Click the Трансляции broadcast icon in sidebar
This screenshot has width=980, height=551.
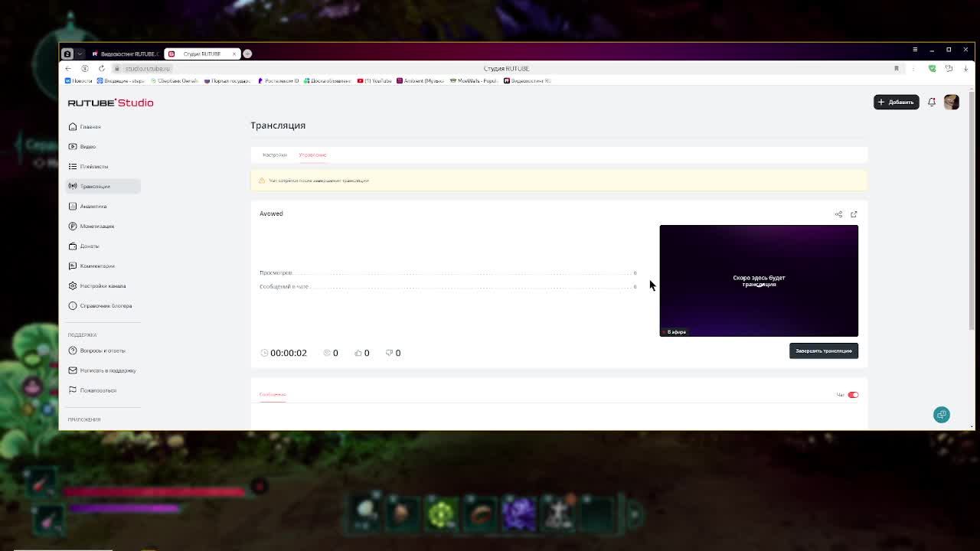73,186
